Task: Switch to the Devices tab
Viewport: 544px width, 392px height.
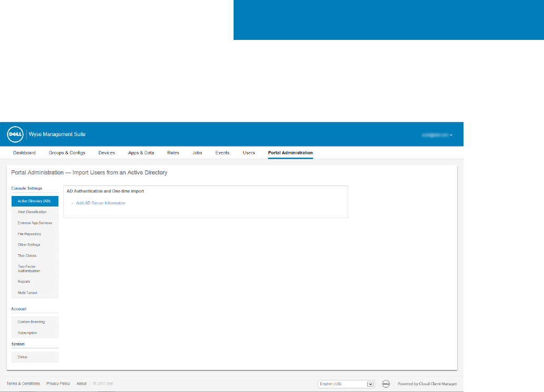Action: [x=106, y=153]
